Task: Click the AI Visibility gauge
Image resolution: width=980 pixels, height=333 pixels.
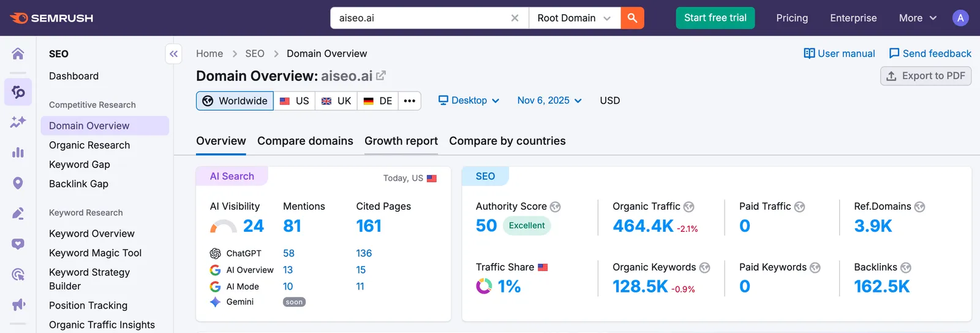Action: [224, 226]
